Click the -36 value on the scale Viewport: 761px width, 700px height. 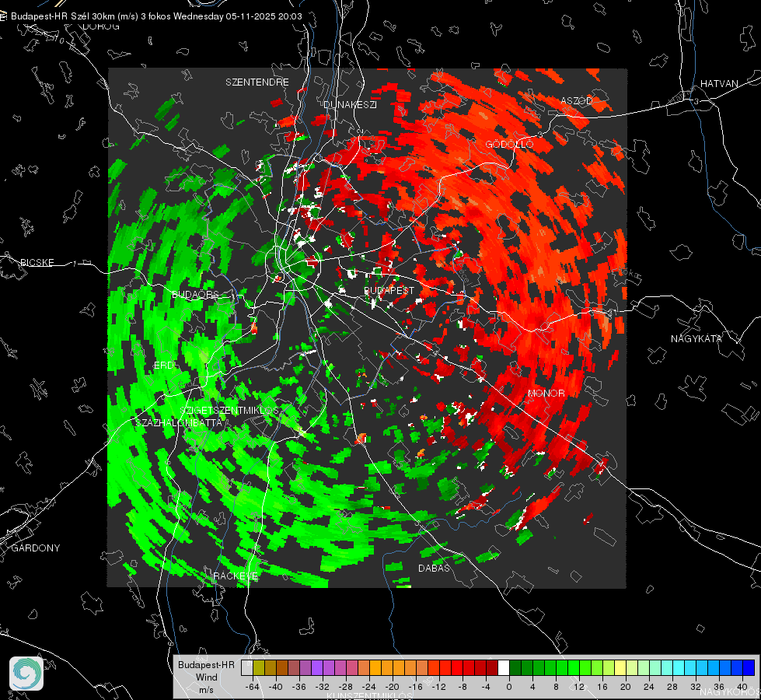(299, 687)
